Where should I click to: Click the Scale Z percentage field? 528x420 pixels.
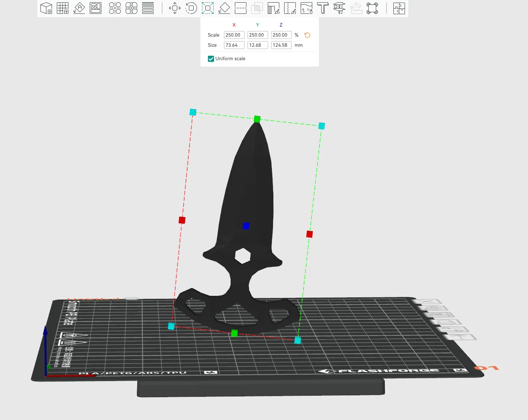point(281,35)
